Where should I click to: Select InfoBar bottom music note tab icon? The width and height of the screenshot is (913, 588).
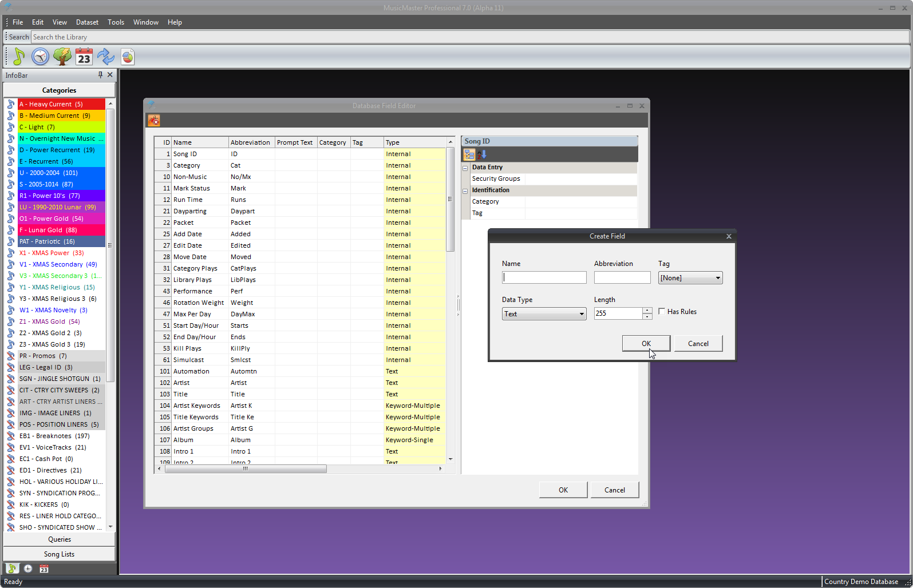click(x=12, y=569)
